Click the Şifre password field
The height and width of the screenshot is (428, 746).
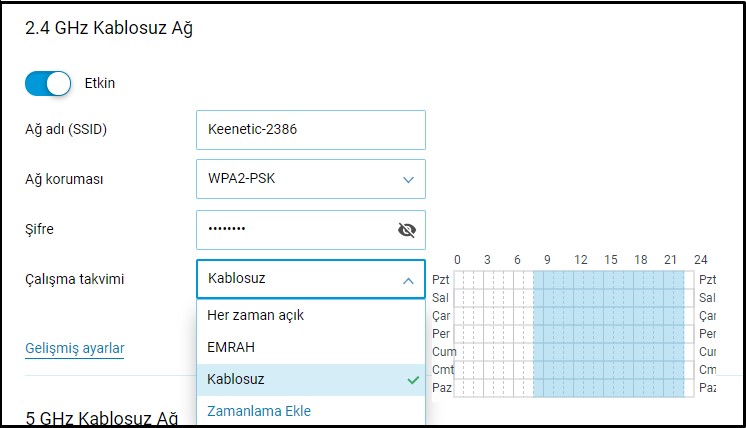click(295, 230)
